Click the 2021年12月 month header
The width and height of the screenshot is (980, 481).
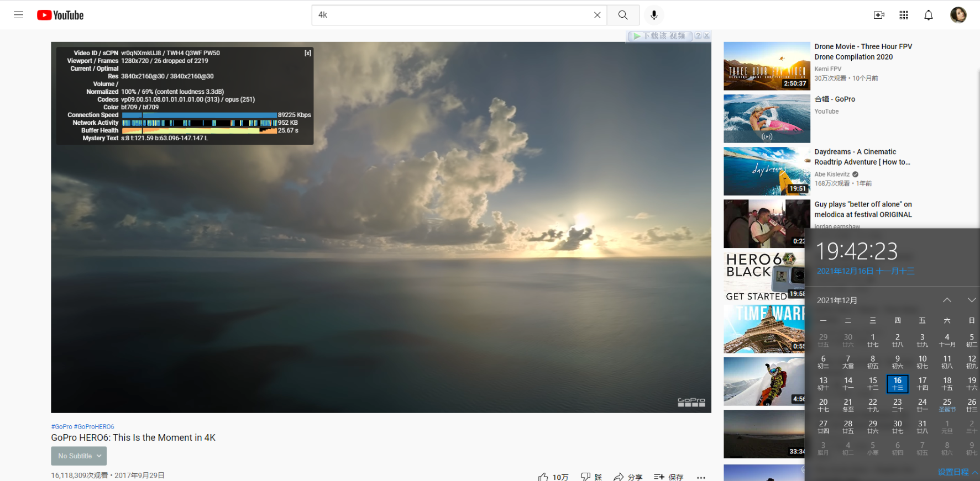point(837,300)
